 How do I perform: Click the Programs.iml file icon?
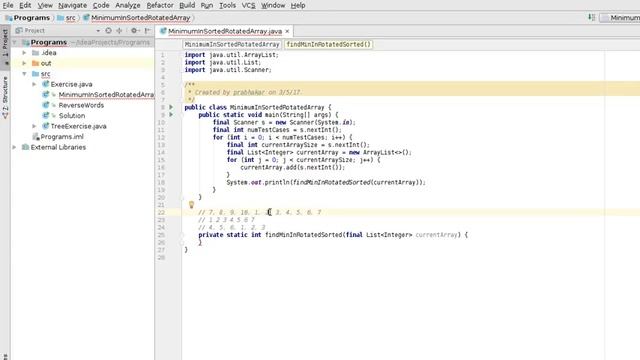(36, 137)
